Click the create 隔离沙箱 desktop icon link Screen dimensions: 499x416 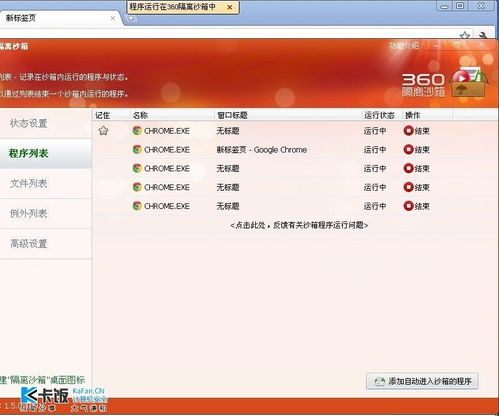pos(42,380)
